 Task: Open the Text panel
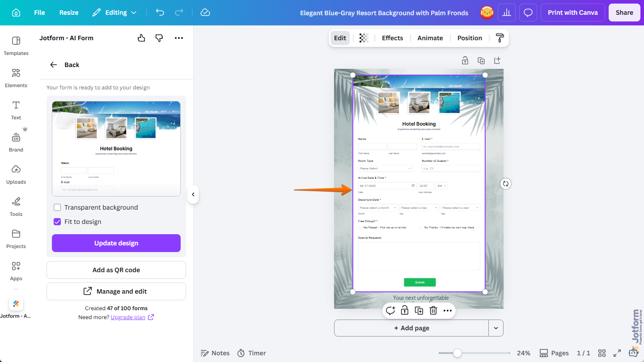coord(16,110)
